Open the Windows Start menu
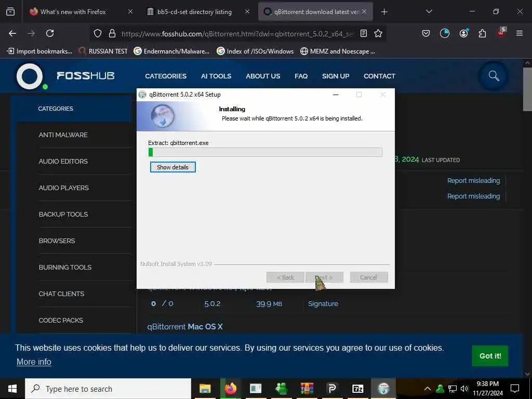The height and width of the screenshot is (399, 532). coord(12,389)
